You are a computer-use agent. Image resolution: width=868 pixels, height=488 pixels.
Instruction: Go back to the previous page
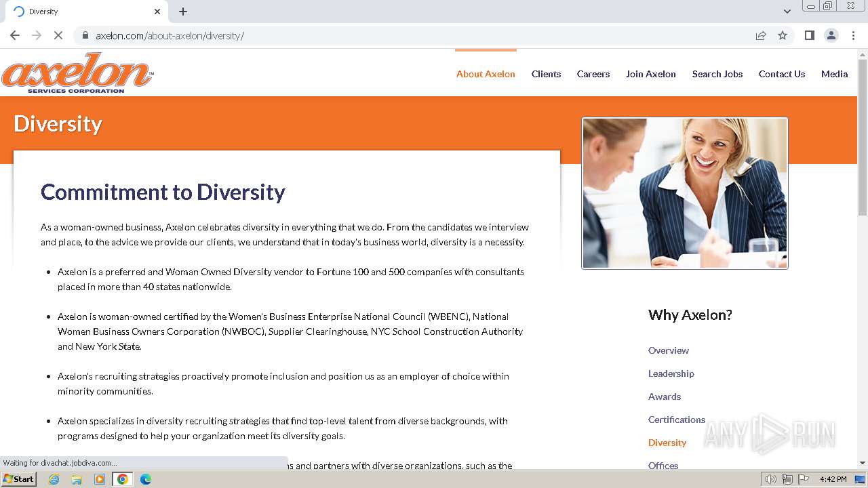tap(15, 35)
